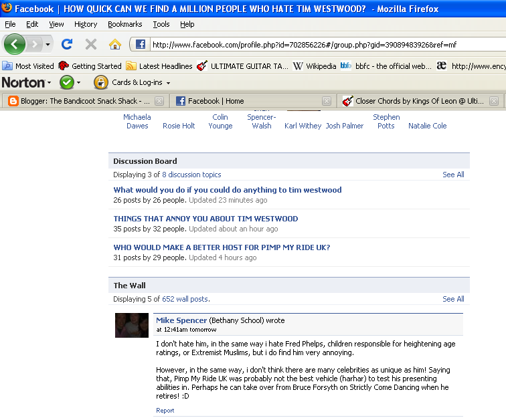Click the Norton Cards & Log-ins padlock icon
This screenshot has height=420, width=506.
pyautogui.click(x=101, y=82)
